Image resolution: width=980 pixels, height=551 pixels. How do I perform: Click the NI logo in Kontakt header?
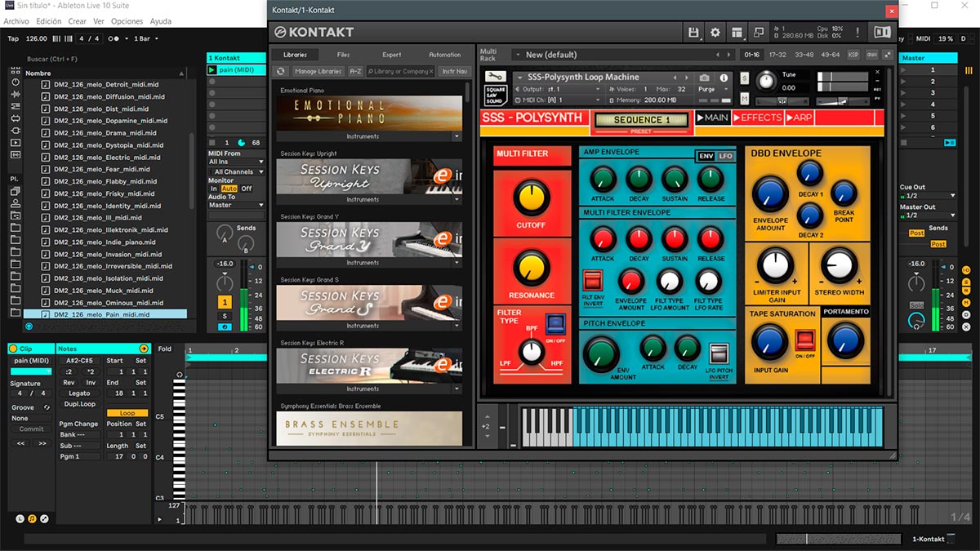point(881,32)
